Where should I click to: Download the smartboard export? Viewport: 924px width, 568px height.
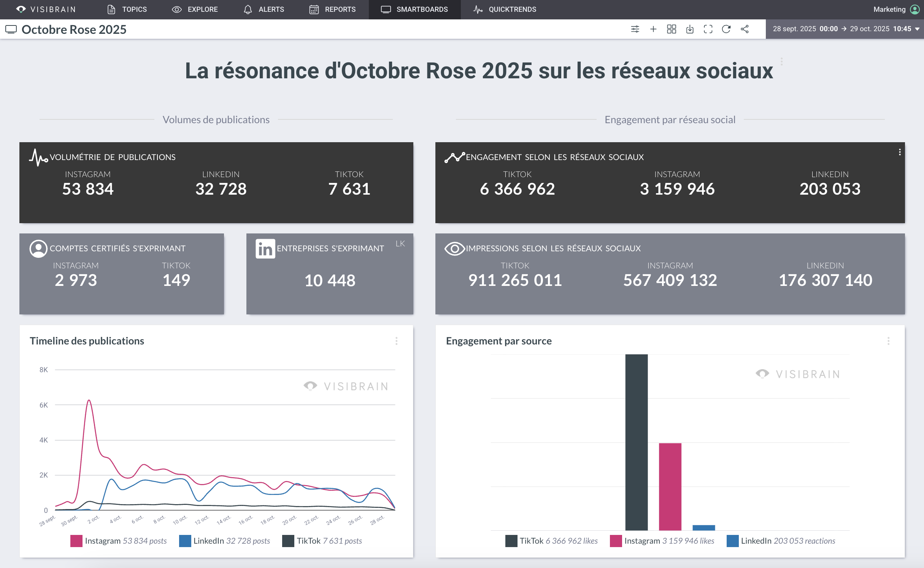coord(690,29)
